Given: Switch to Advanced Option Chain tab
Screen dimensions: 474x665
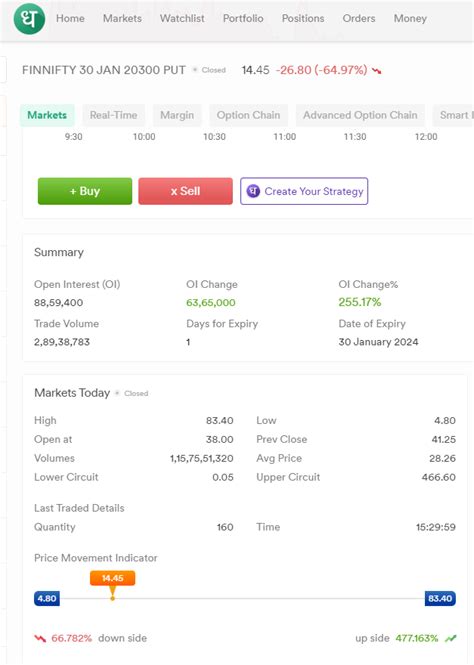Looking at the screenshot, I should coord(360,115).
